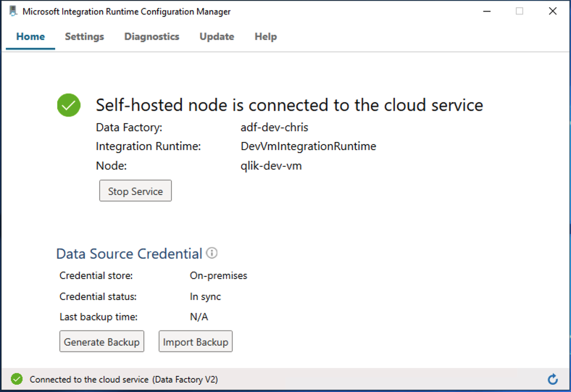Click the status bar connection message text

[x=124, y=379]
